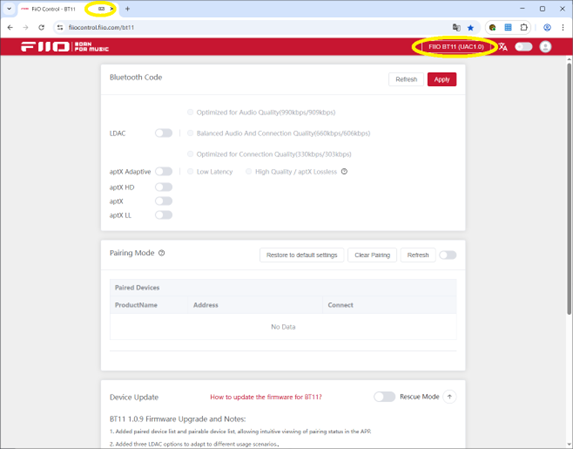Enable the LDAC codec toggle
This screenshot has height=449, width=573.
point(163,133)
